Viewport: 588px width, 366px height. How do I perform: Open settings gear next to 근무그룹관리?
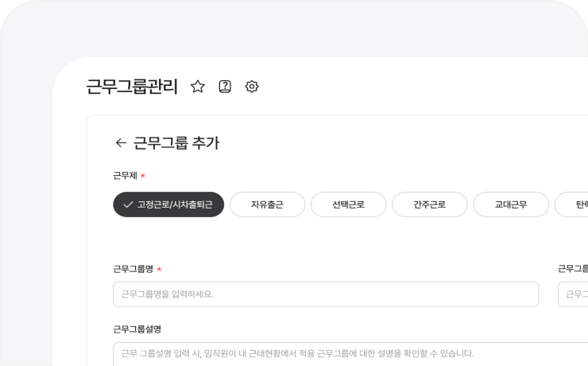(252, 87)
